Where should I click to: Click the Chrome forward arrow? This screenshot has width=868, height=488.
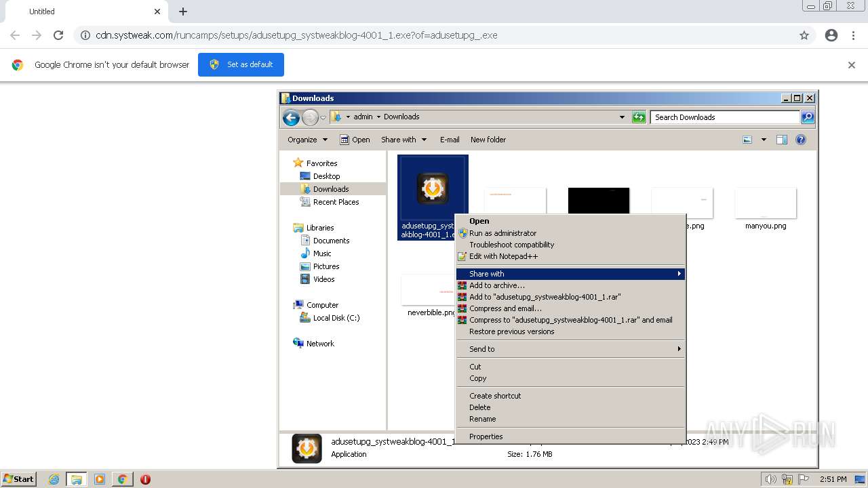[x=37, y=35]
